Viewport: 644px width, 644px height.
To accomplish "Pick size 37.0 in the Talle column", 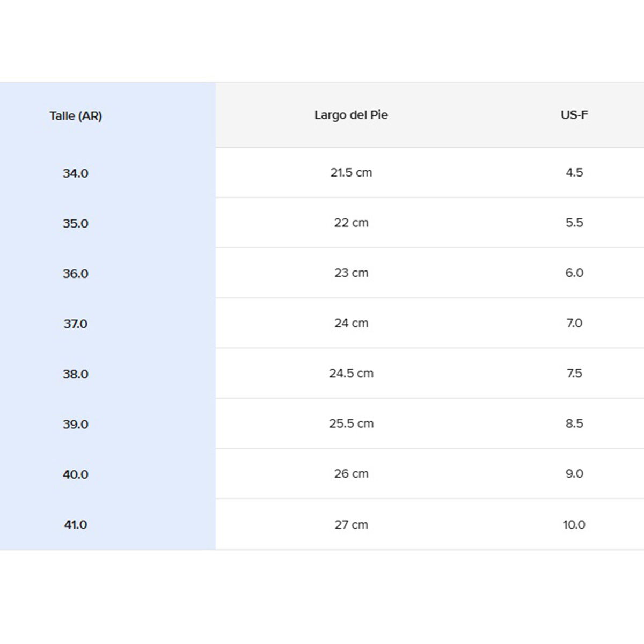I will pyautogui.click(x=76, y=324).
